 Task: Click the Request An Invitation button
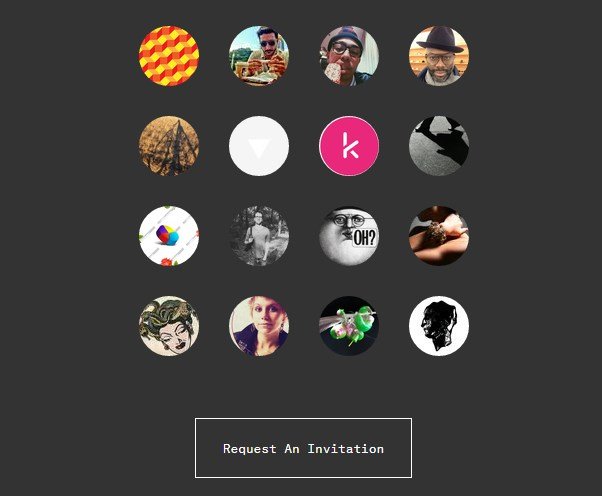point(303,448)
